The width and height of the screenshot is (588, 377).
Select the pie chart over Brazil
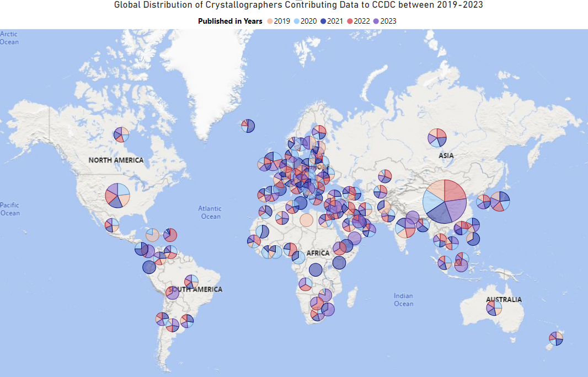tap(191, 281)
